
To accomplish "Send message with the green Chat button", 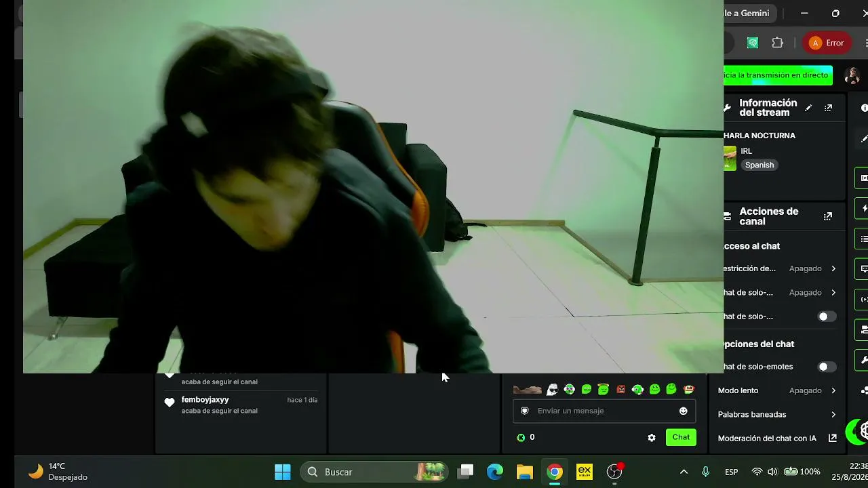I will point(681,437).
